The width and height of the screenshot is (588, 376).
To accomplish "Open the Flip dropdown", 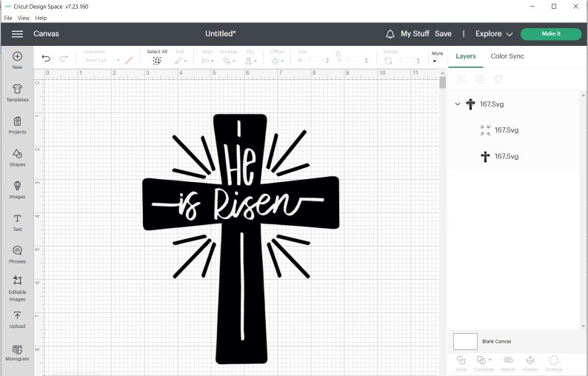I will point(251,61).
